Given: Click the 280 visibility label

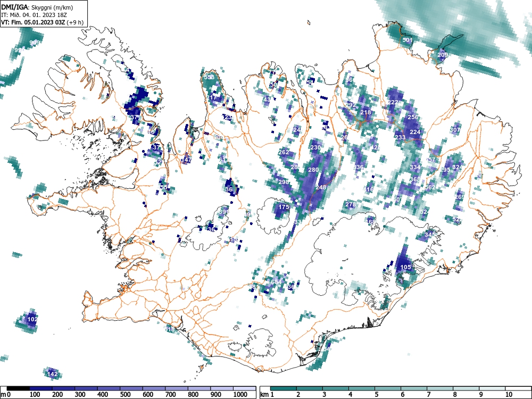Looking at the screenshot, I should pos(313,170).
